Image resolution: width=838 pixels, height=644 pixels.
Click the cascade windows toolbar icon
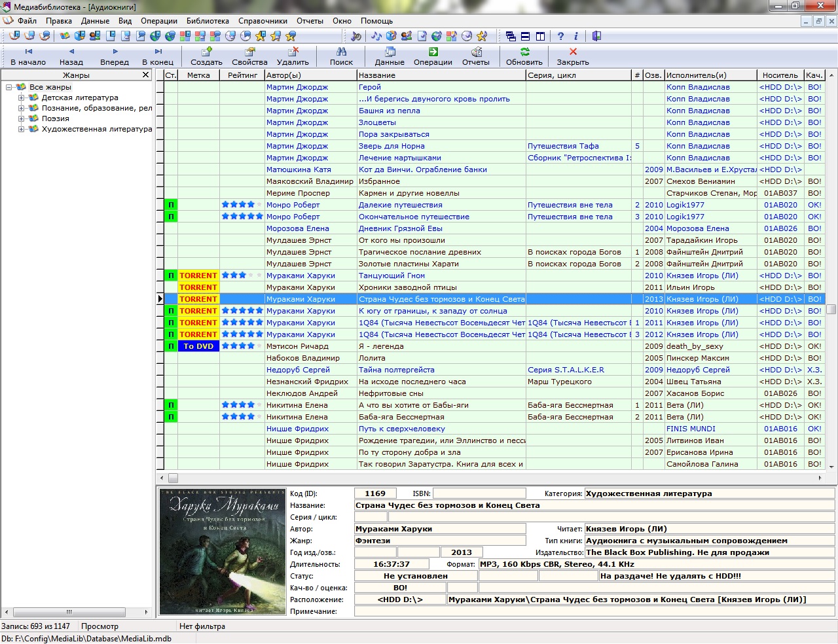[x=511, y=37]
